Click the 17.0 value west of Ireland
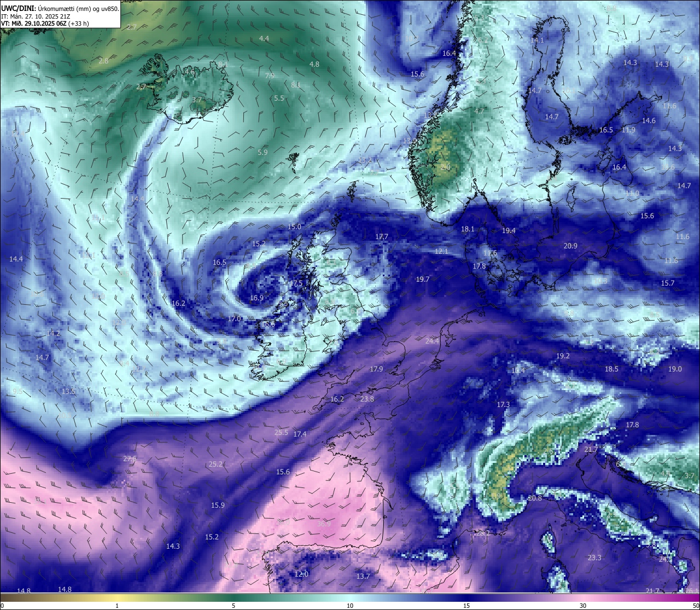 (235, 318)
